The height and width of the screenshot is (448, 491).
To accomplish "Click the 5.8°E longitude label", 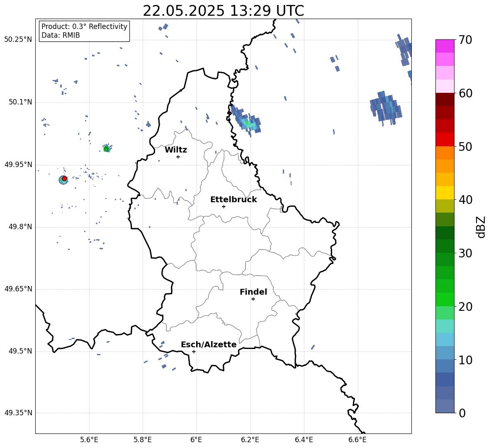I will point(143,440).
